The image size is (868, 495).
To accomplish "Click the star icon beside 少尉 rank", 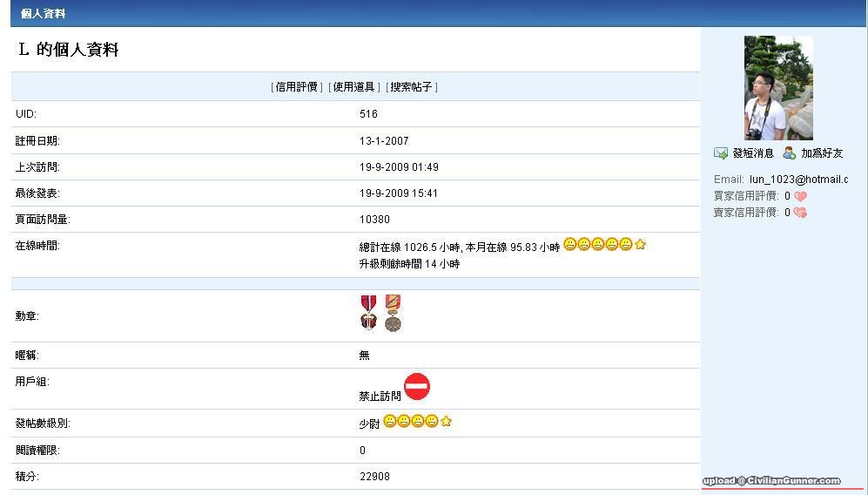I will pyautogui.click(x=446, y=422).
